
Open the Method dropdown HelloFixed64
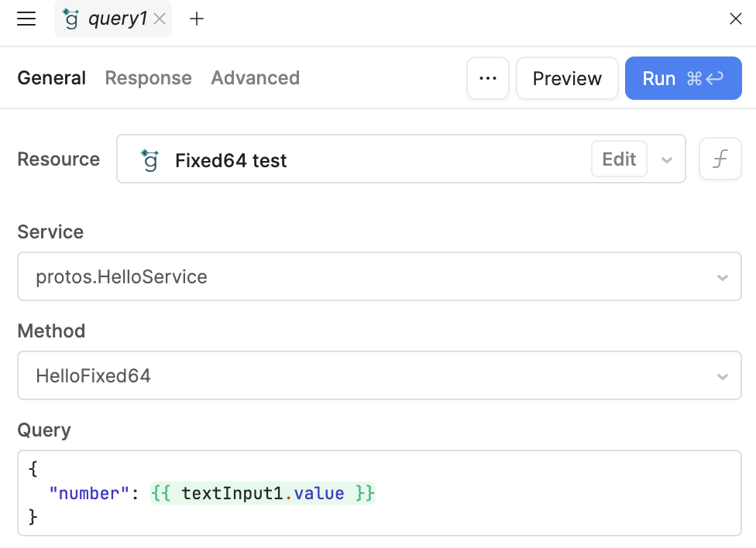(380, 375)
